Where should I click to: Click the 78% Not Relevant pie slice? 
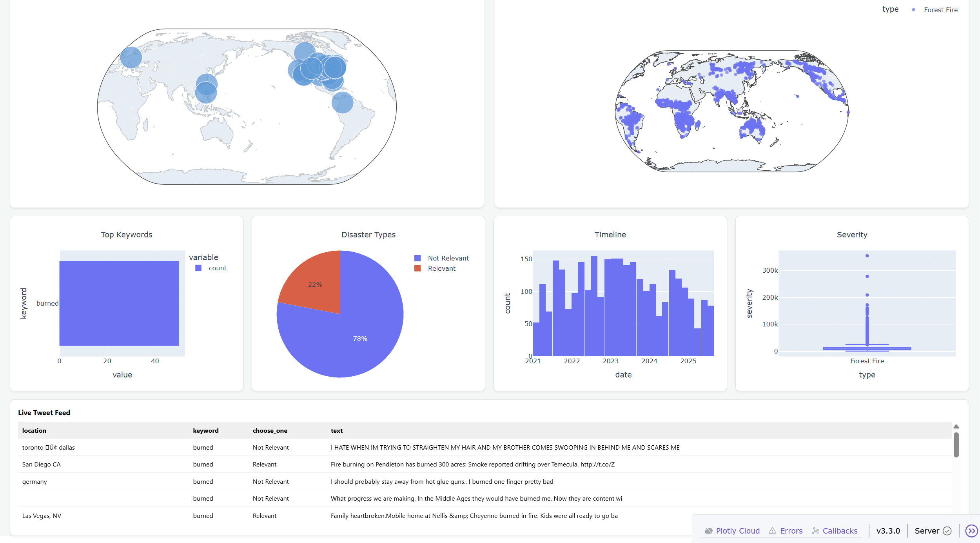pos(360,338)
